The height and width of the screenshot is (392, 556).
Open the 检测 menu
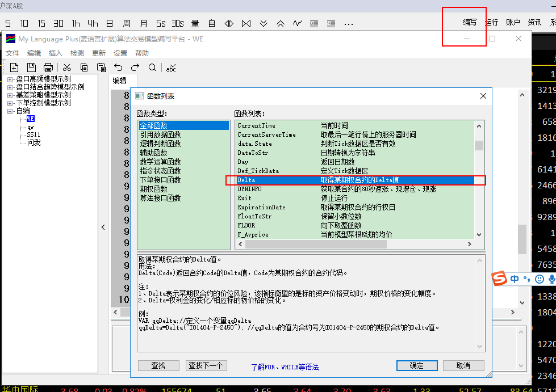click(x=77, y=53)
